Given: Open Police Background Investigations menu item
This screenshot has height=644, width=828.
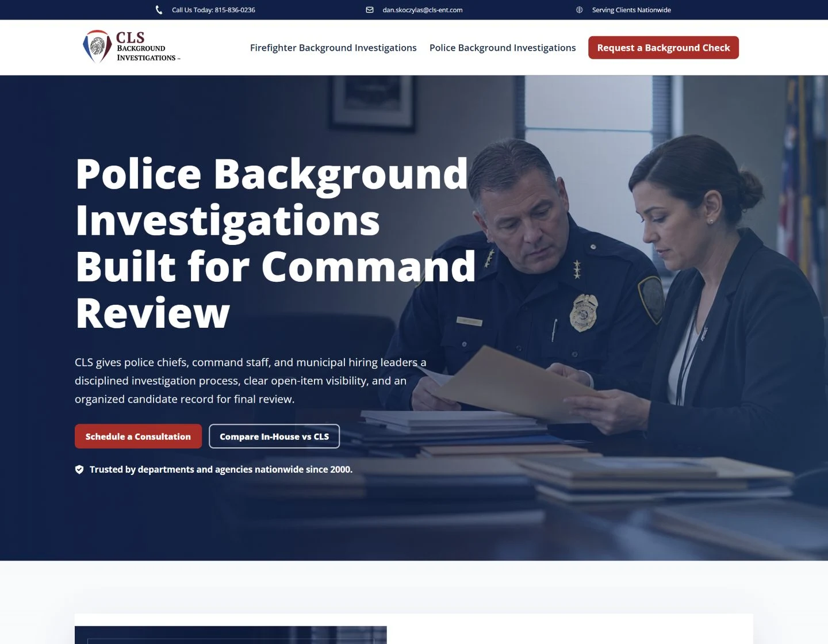Looking at the screenshot, I should (x=503, y=48).
